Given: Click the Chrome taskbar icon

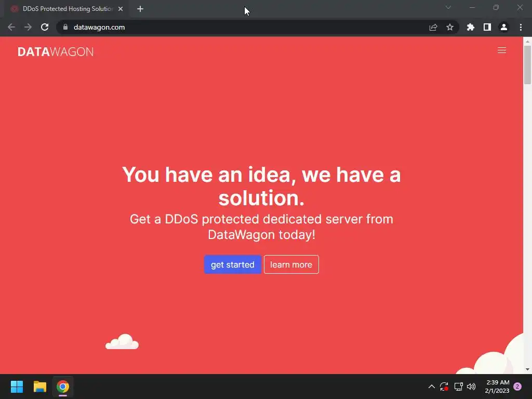Looking at the screenshot, I should click(x=63, y=387).
